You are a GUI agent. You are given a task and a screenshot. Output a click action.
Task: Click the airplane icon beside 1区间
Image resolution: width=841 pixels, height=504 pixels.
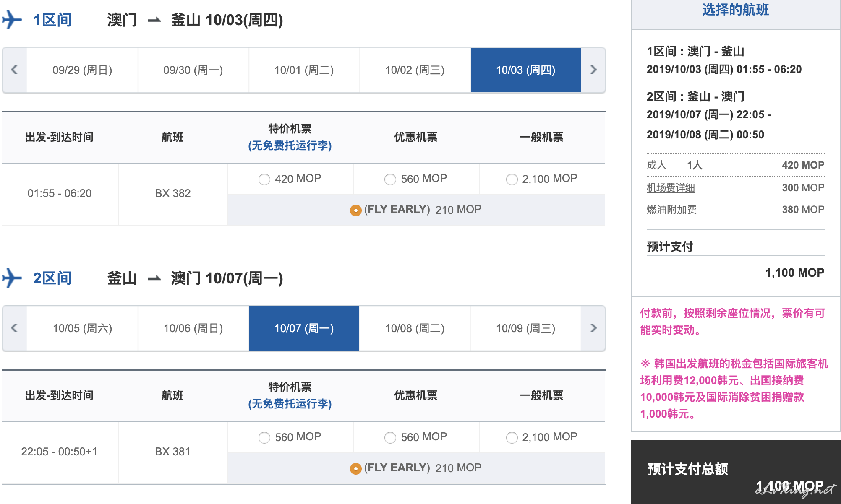(x=12, y=20)
